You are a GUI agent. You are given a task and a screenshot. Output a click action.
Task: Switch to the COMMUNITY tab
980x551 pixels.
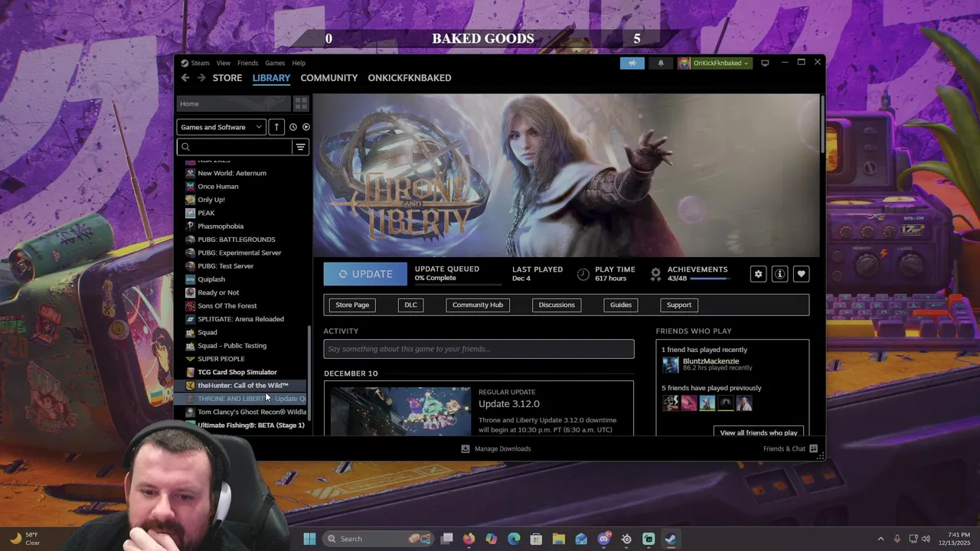point(329,77)
